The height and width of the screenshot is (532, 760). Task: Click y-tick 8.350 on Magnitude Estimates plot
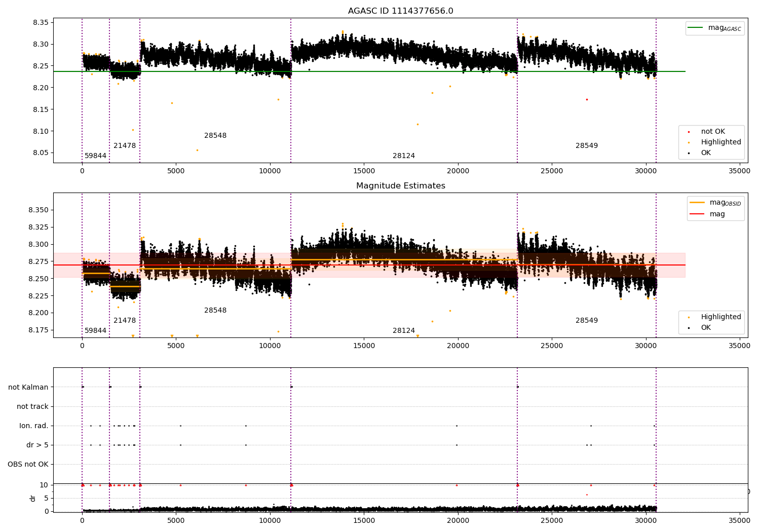tap(39, 210)
